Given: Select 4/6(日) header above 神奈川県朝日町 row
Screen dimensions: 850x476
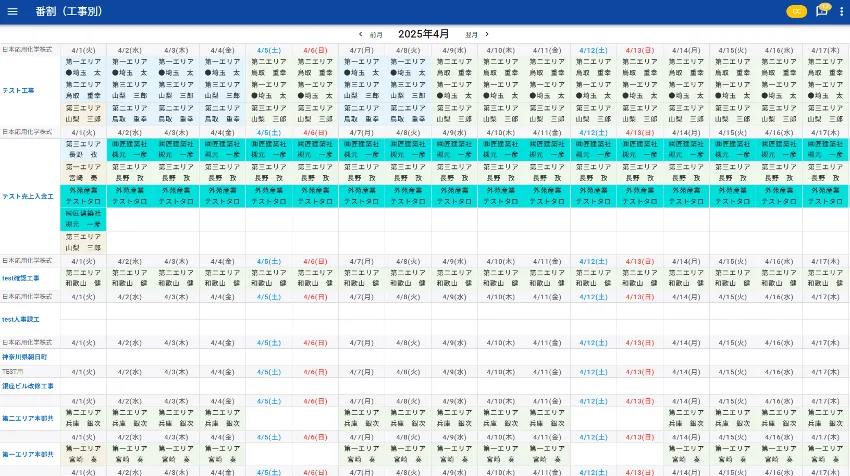Looking at the screenshot, I should 315,343.
